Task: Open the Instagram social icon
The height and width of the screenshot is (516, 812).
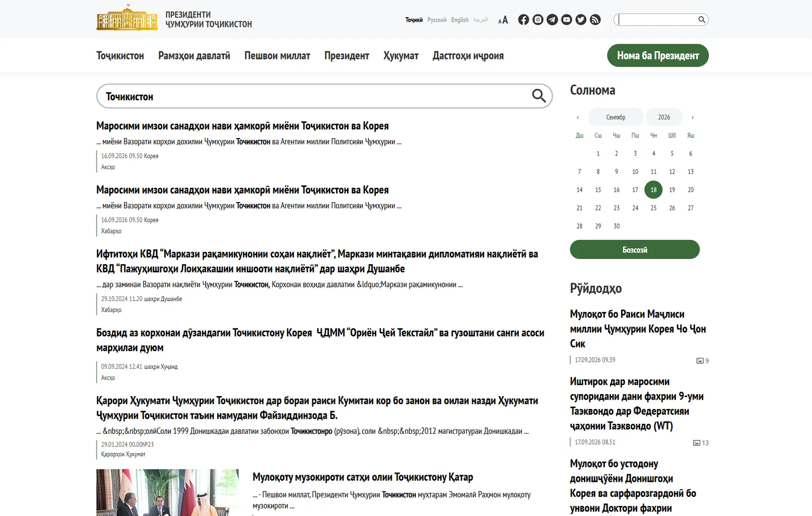Action: pos(538,20)
